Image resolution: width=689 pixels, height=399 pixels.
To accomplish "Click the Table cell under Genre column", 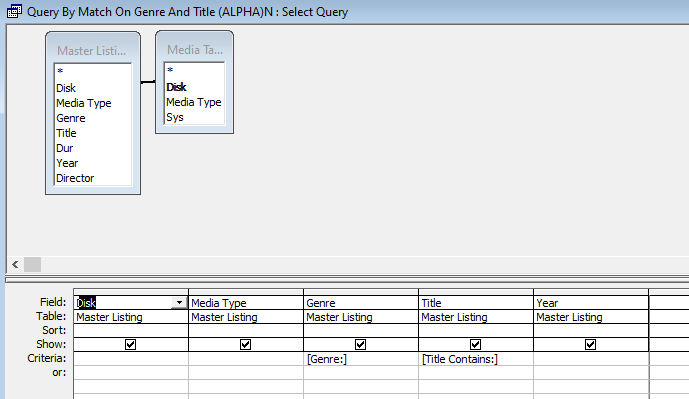I will point(361,317).
